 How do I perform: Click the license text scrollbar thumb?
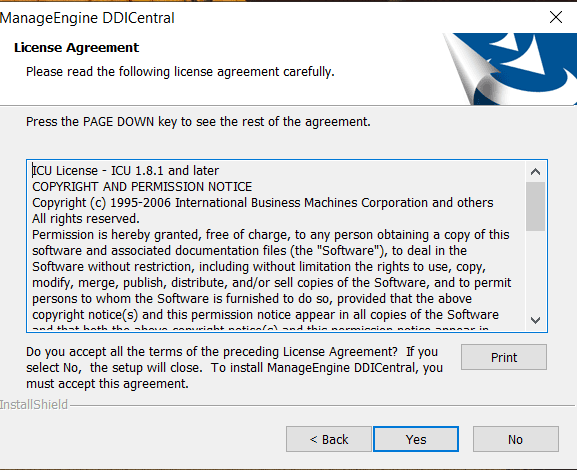[535, 206]
